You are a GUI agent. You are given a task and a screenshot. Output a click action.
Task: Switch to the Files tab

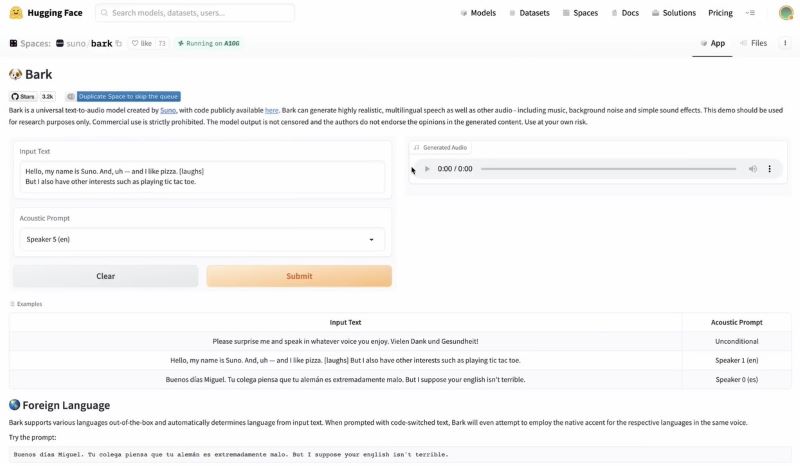(752, 44)
